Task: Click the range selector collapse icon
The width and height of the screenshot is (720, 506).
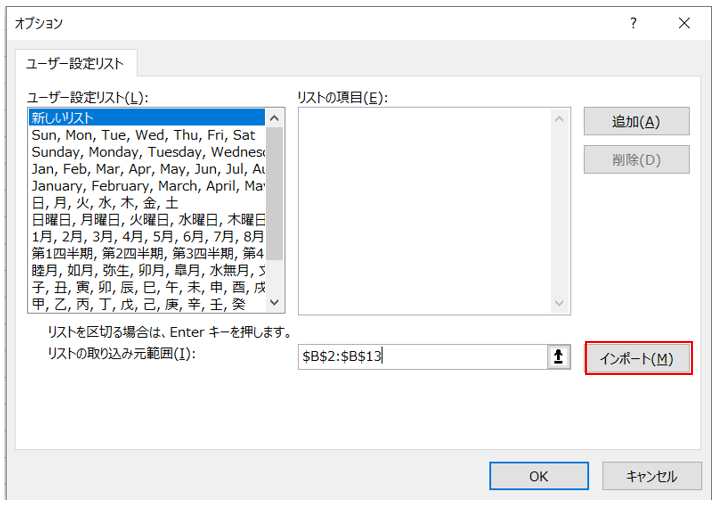Action: pyautogui.click(x=560, y=358)
